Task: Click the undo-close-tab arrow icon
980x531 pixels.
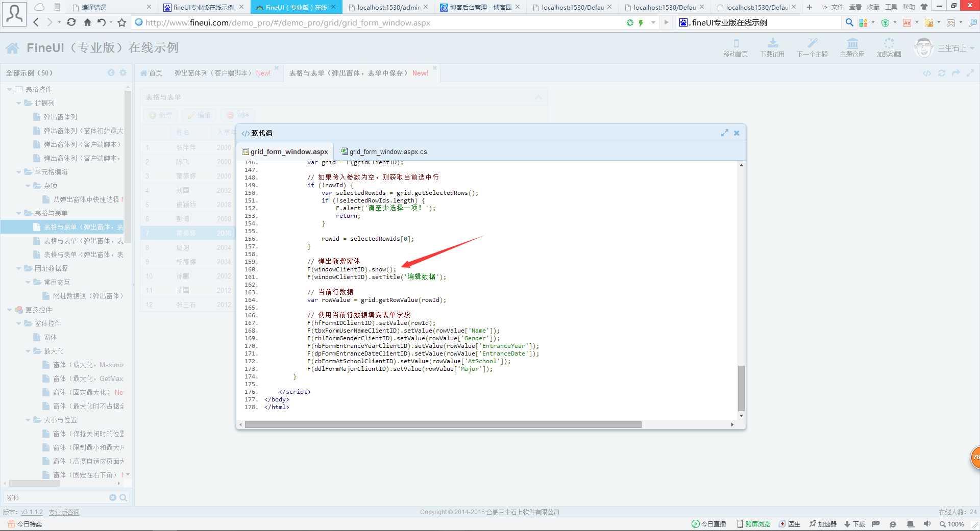Action: coord(102,22)
